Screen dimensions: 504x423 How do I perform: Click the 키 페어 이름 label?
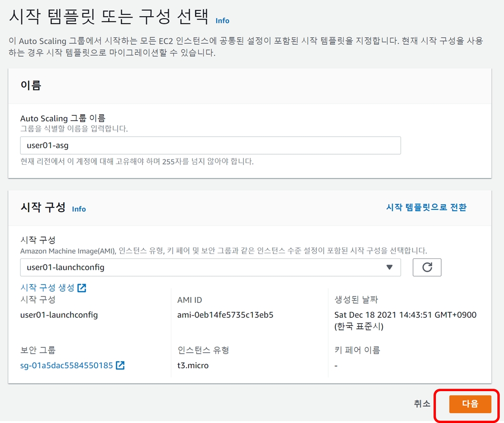coord(357,350)
